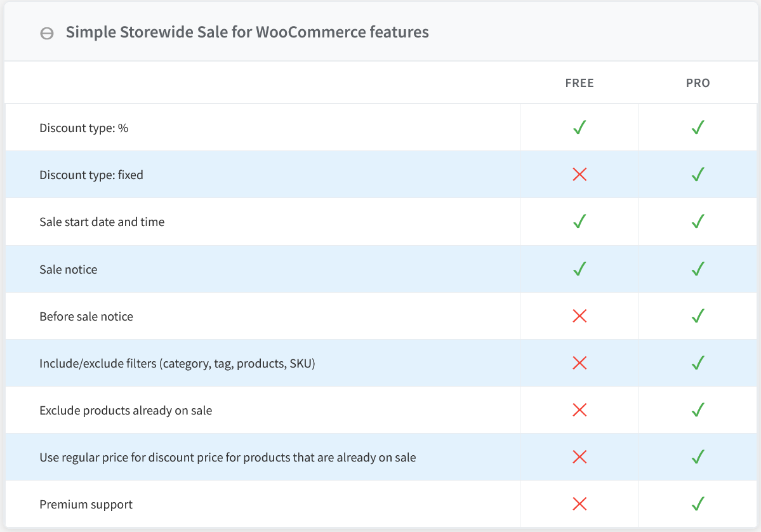This screenshot has width=761, height=532.
Task: Click the red cross in the 'Use regular price' row
Action: coord(579,457)
